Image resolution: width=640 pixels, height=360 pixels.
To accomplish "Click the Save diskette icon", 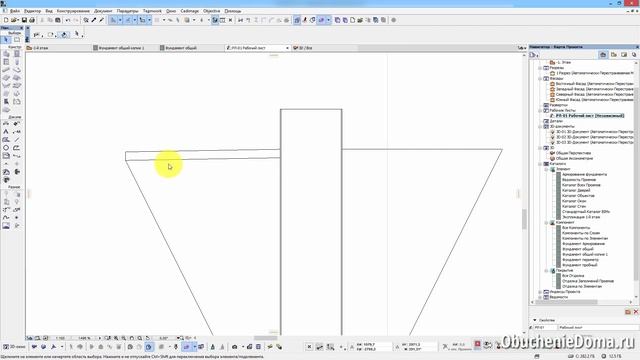I will pyautogui.click(x=24, y=20).
